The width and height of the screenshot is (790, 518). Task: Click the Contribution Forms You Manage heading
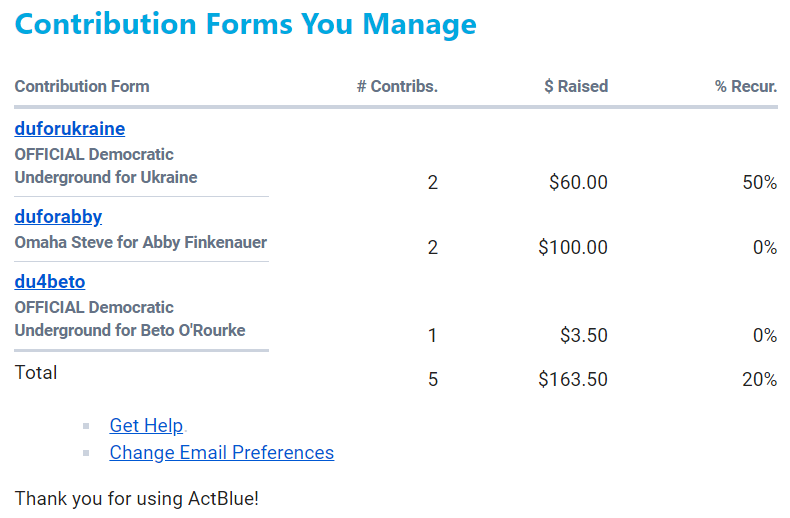pyautogui.click(x=246, y=24)
